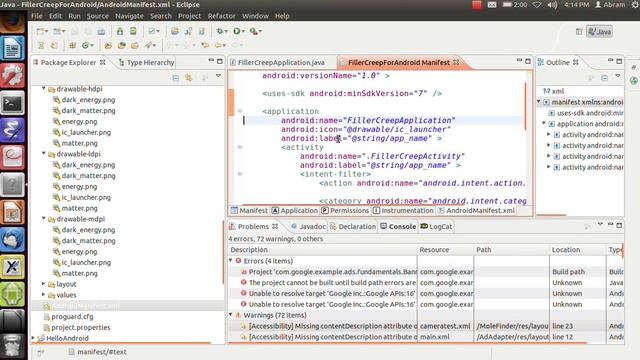Maximize the editor area
640x360 pixels.
click(x=528, y=61)
